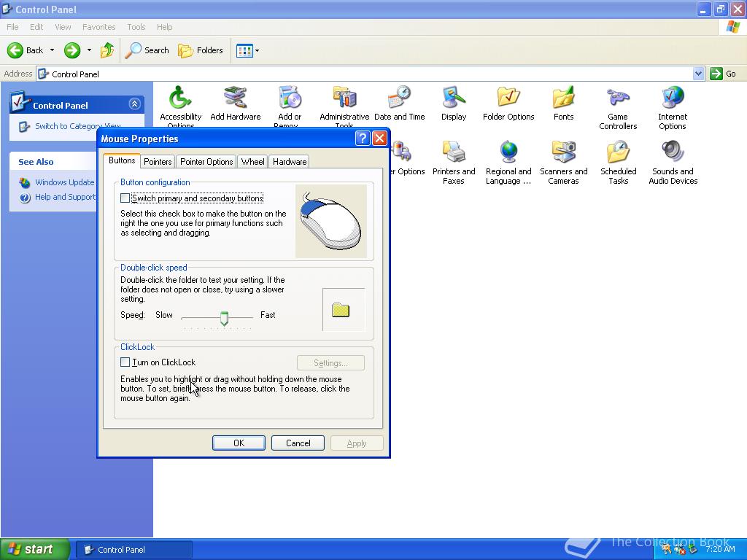Viewport: 747px width, 560px height.
Task: Click the Go button next to address bar
Action: tap(723, 74)
